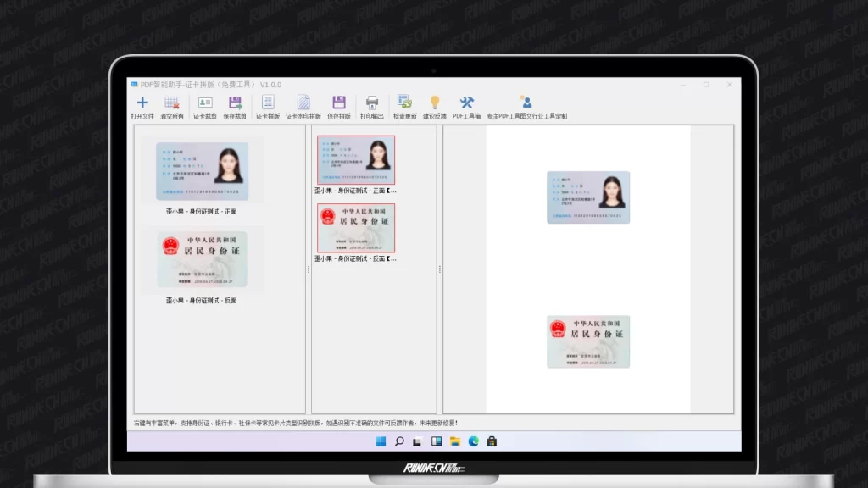
Task: Open 打印输出 printer output
Action: click(x=372, y=103)
